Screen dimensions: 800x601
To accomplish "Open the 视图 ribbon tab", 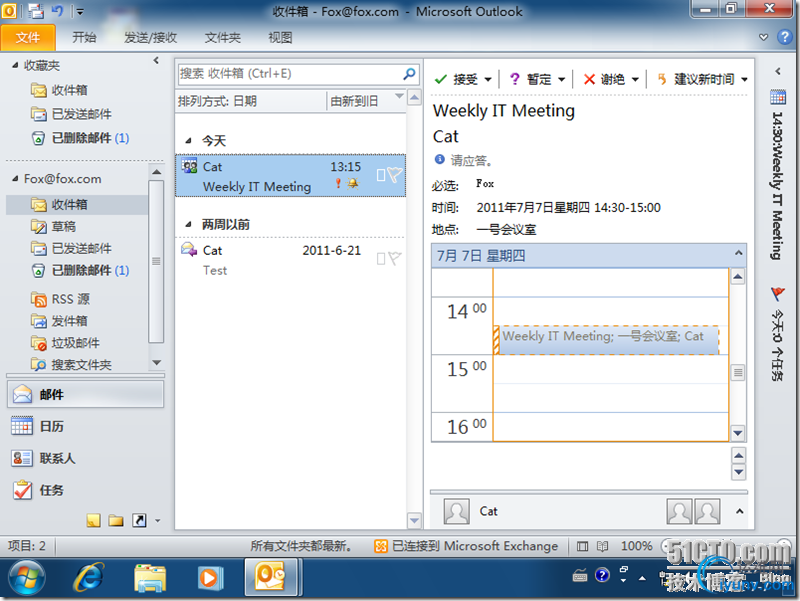I will [x=280, y=38].
